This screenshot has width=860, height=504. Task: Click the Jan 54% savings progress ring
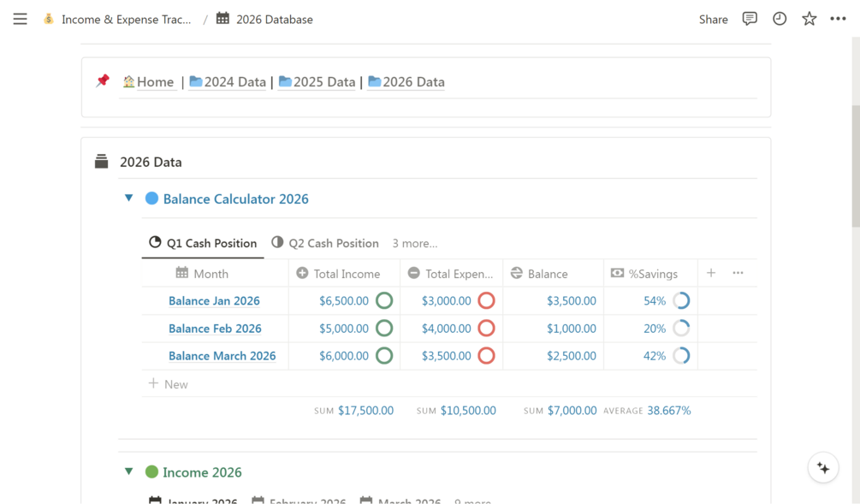[x=681, y=301]
